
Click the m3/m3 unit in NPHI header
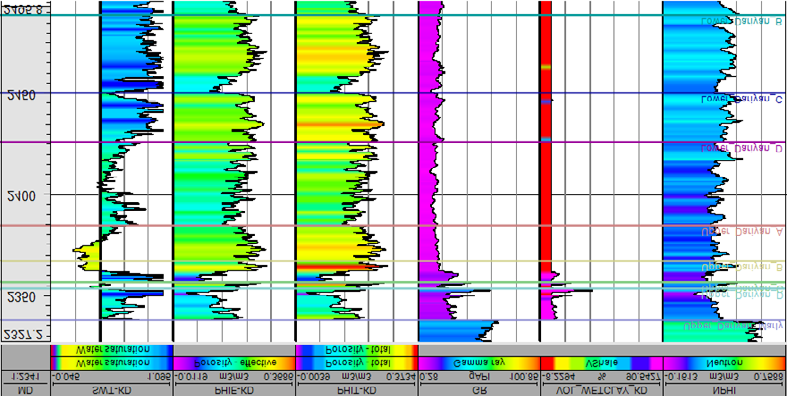724,376
